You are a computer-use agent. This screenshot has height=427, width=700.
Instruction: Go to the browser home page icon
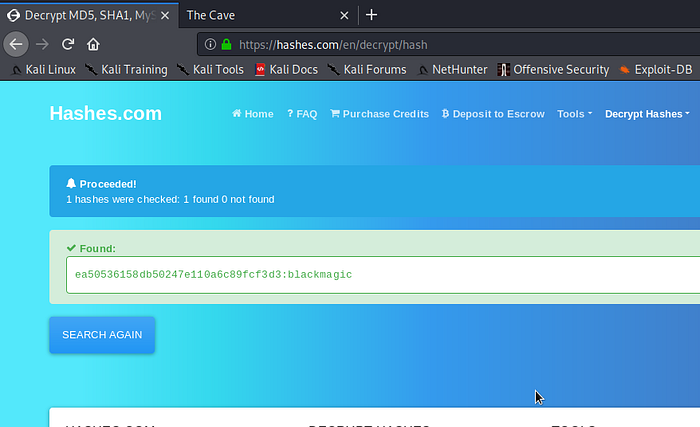[x=93, y=44]
